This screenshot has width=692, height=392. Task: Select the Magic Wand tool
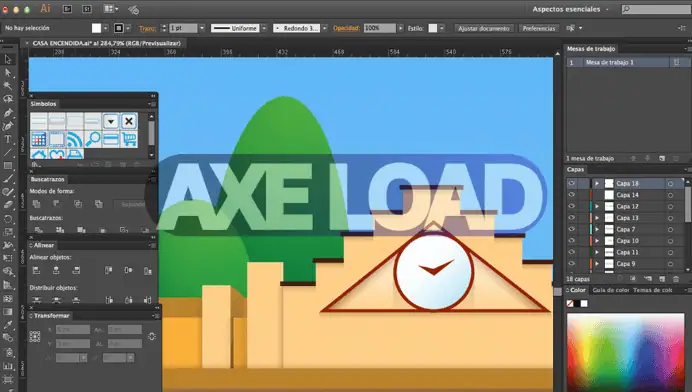point(8,86)
